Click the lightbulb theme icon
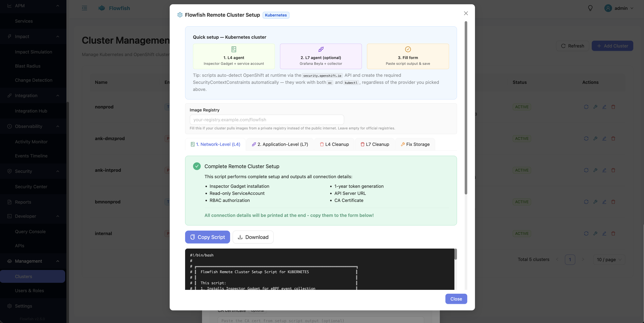This screenshot has width=644, height=323. point(590,8)
